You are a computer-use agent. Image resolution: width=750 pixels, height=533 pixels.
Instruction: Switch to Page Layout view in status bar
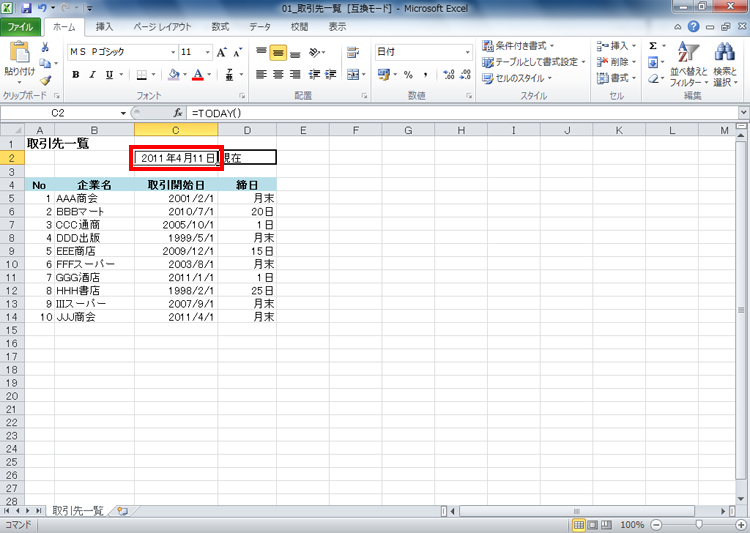(593, 525)
